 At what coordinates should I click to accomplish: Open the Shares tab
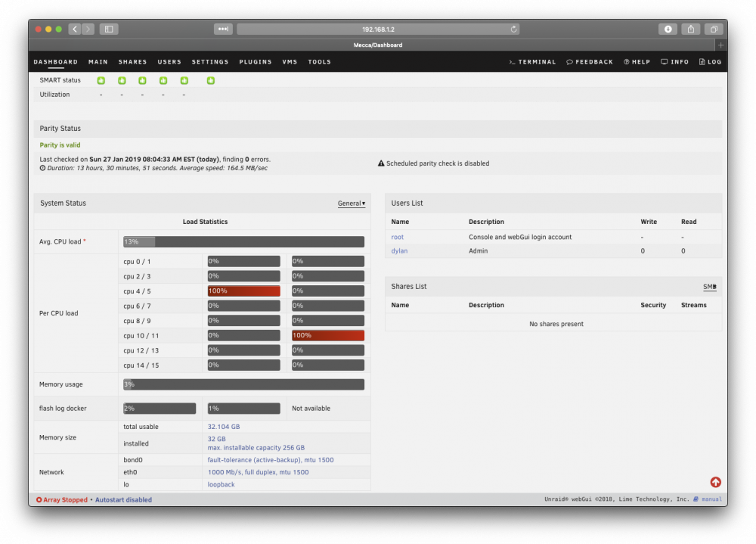[x=132, y=62]
